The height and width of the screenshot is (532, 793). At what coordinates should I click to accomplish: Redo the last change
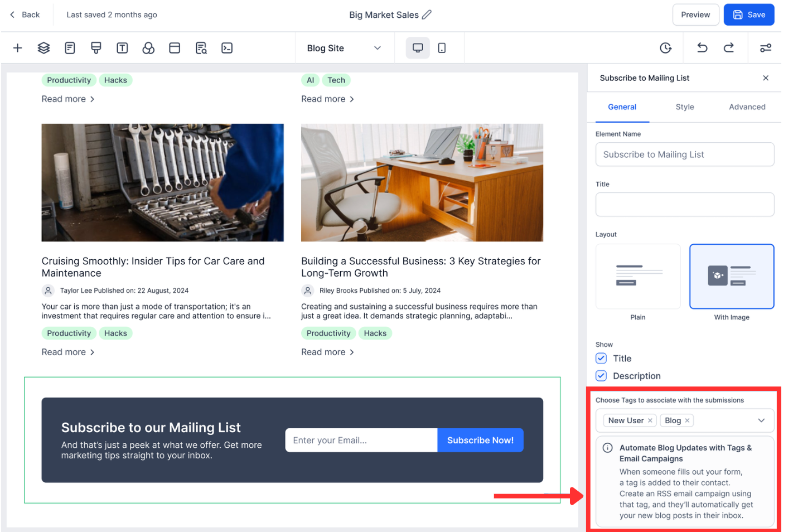[729, 48]
